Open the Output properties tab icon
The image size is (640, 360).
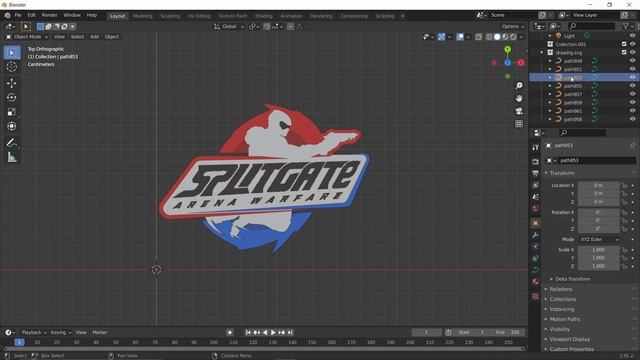click(x=536, y=173)
